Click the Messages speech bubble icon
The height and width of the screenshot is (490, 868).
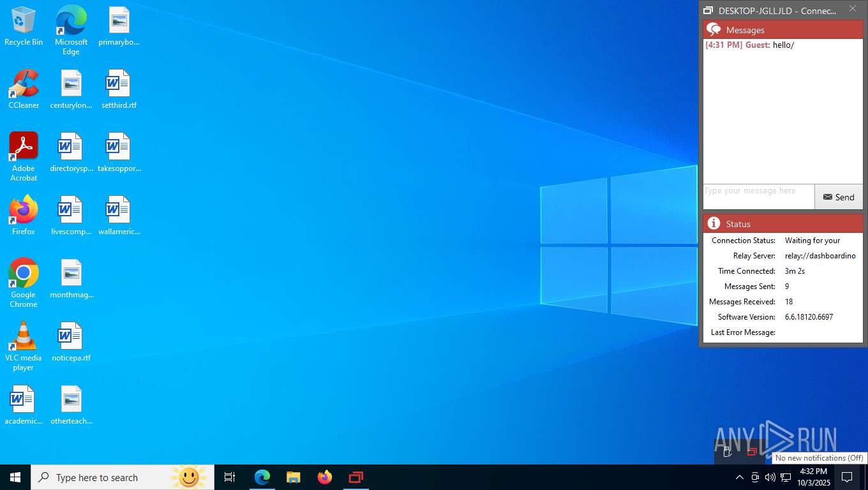coord(715,30)
